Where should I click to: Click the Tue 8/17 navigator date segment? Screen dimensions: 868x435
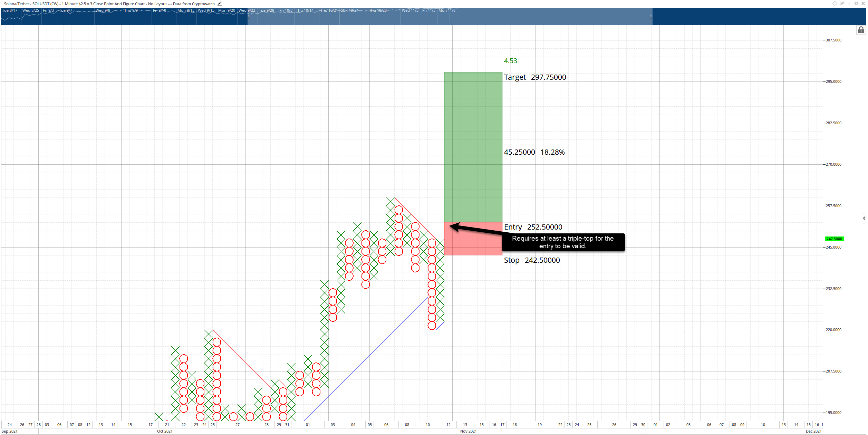pos(10,10)
